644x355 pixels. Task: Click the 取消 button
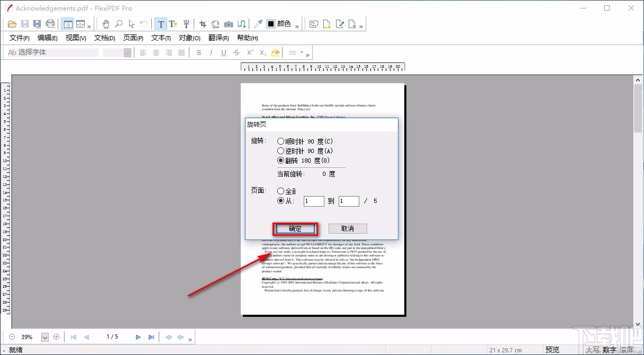click(x=348, y=229)
